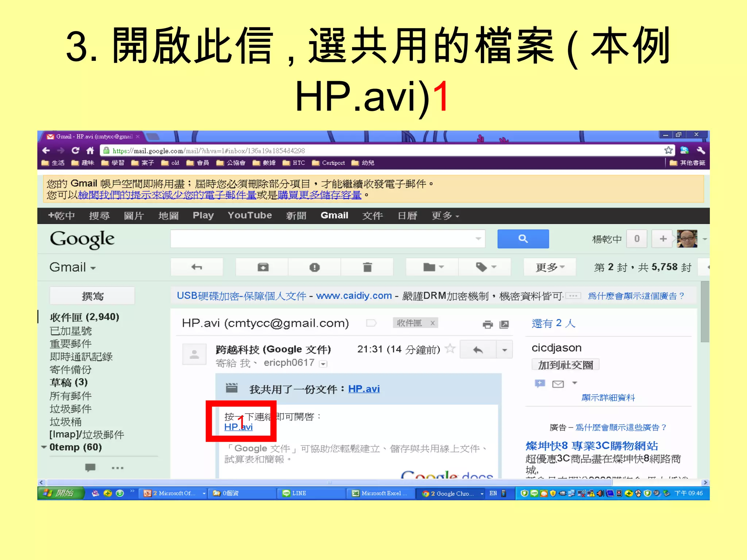This screenshot has width=747, height=560.
Task: Open the chat bubble icon below the labels
Action: (90, 467)
